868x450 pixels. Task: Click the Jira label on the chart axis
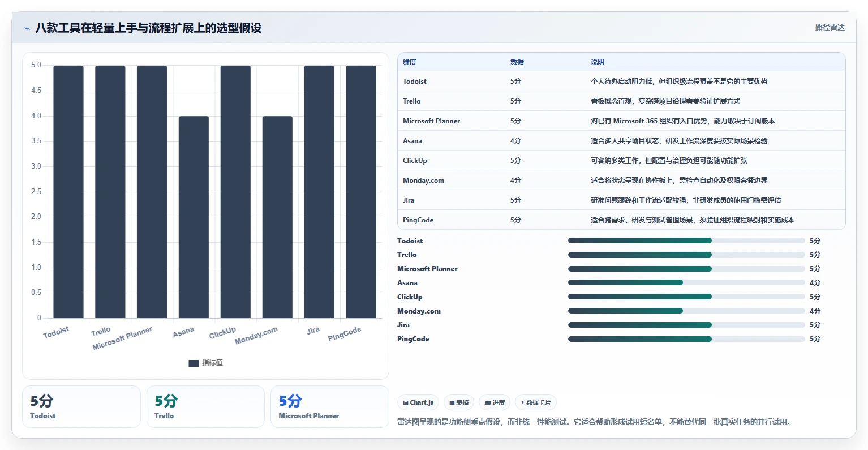pos(313,330)
